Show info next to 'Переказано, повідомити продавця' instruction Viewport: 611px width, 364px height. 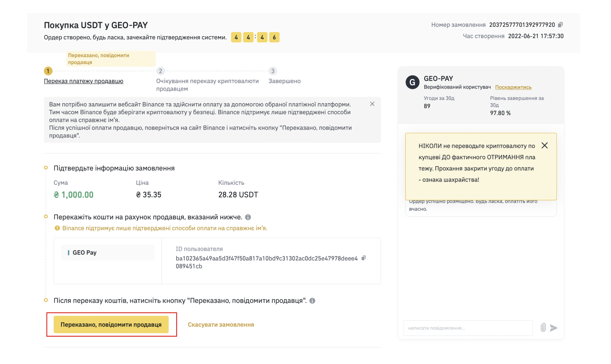coord(312,301)
